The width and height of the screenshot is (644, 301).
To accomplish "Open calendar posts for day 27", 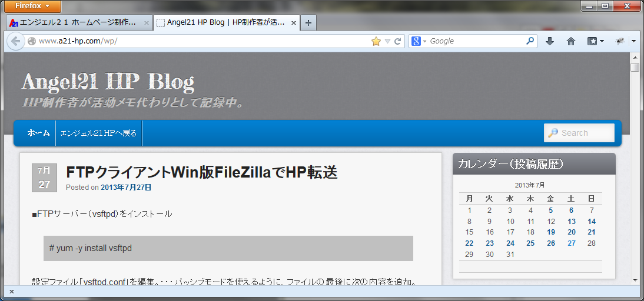I will pyautogui.click(x=572, y=243).
